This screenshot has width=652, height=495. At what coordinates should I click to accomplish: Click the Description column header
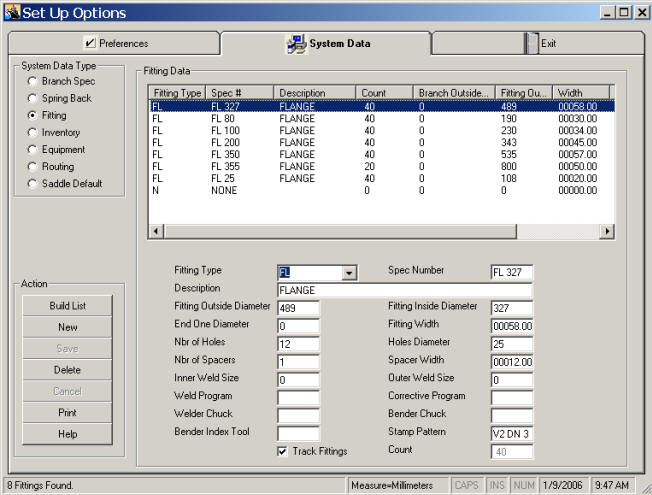315,93
